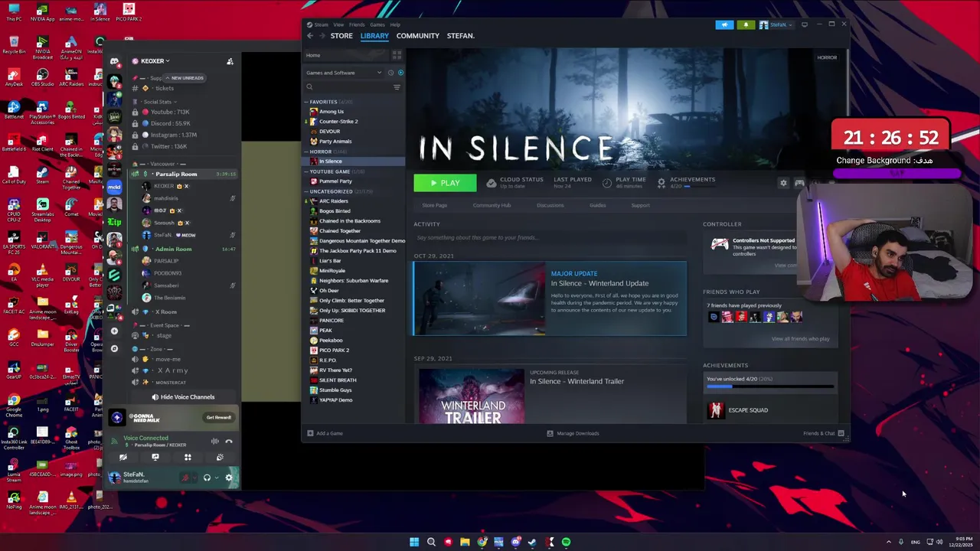Open Steam announcements megaphone button
The height and width of the screenshot is (551, 980).
724,24
